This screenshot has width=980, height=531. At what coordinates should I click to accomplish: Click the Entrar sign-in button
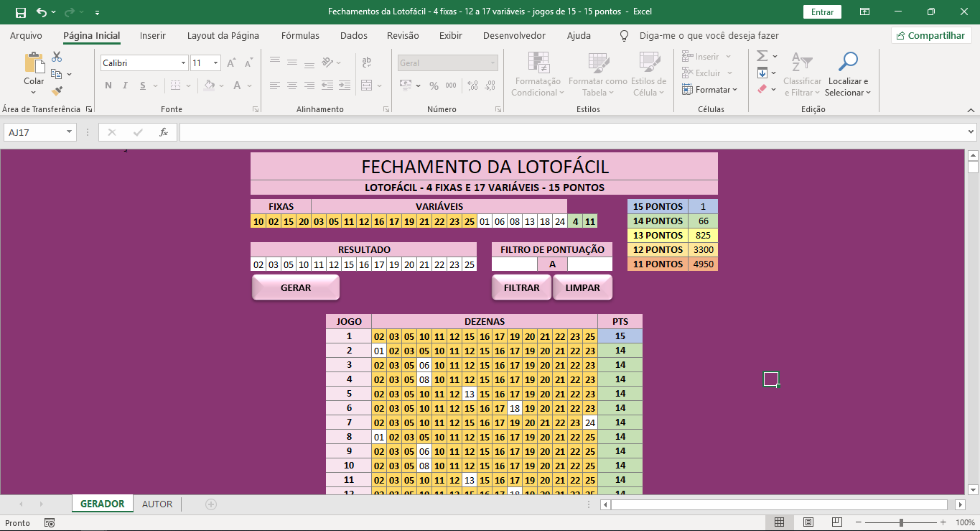[x=822, y=12]
